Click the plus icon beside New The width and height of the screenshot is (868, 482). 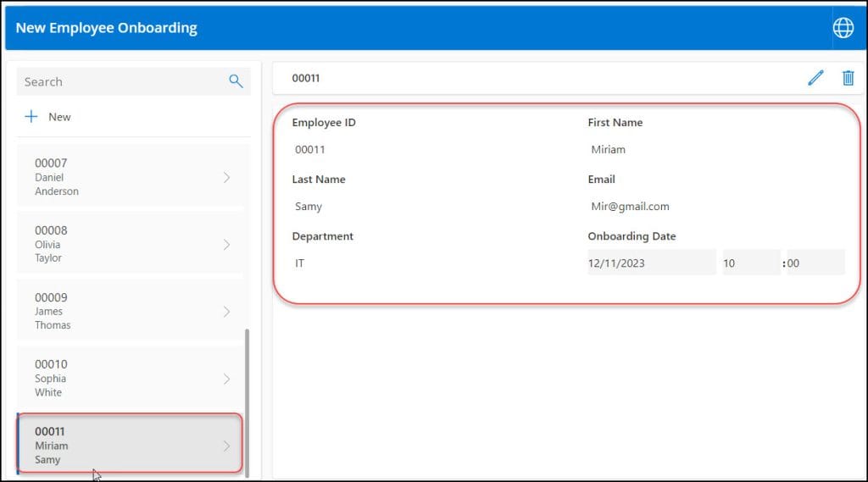(x=31, y=116)
